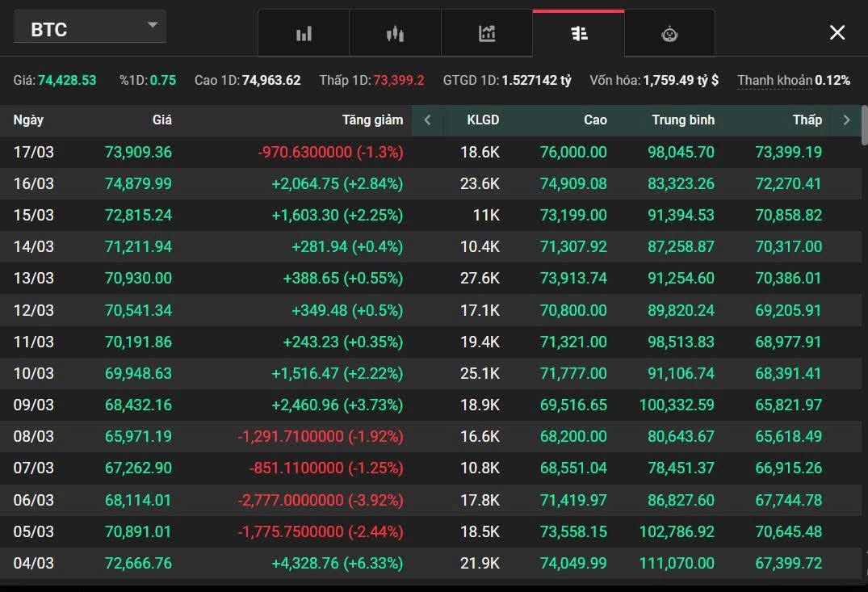Select the 17/03 row date cell

pyautogui.click(x=34, y=152)
